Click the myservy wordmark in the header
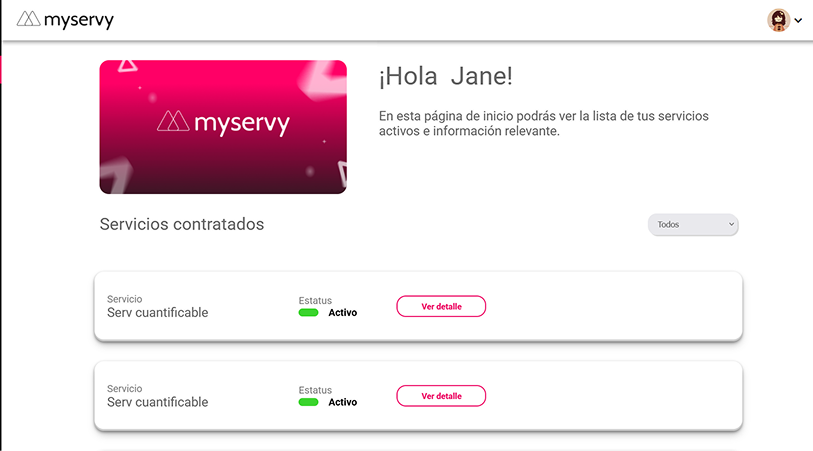813x451 pixels. (x=79, y=20)
